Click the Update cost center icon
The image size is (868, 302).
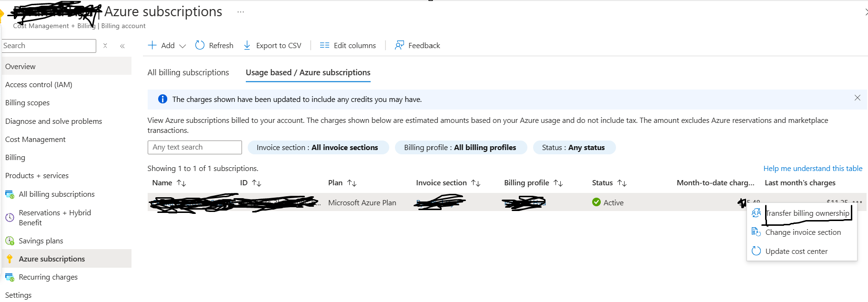756,251
